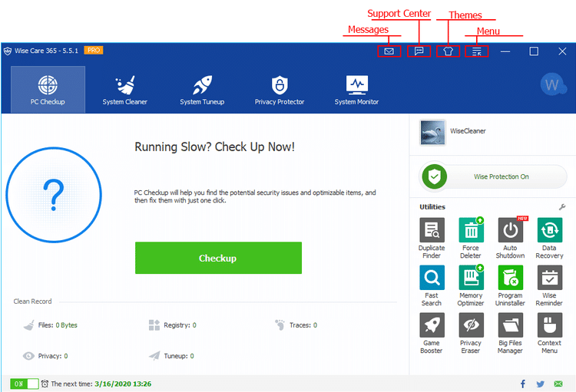The width and height of the screenshot is (576, 392).
Task: Switch to System Cleaner tab
Action: coord(125,90)
